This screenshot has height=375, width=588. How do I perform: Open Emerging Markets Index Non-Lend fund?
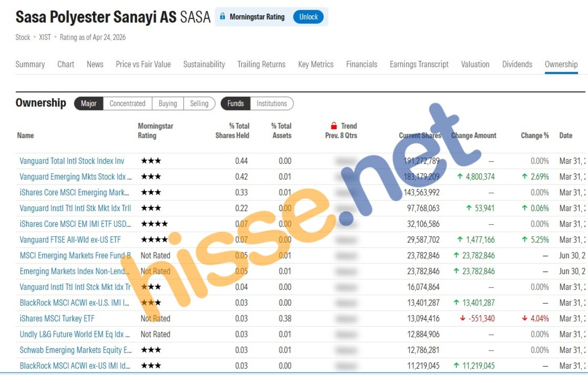pyautogui.click(x=75, y=271)
